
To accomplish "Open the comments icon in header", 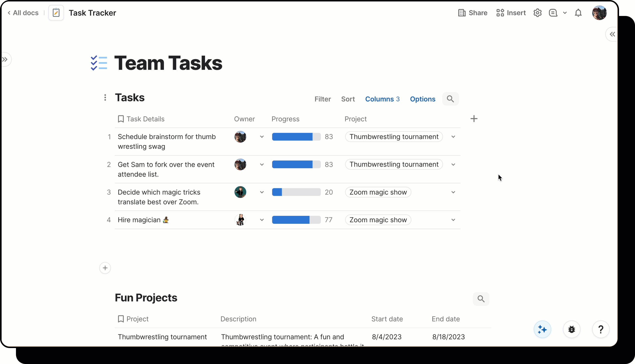I will pos(553,13).
